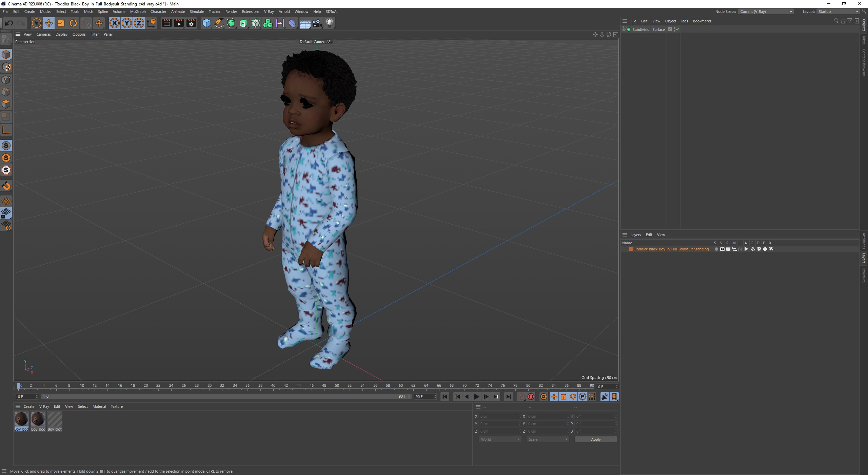The width and height of the screenshot is (868, 475).
Task: Open the V-Ray menu in menu bar
Action: point(269,12)
